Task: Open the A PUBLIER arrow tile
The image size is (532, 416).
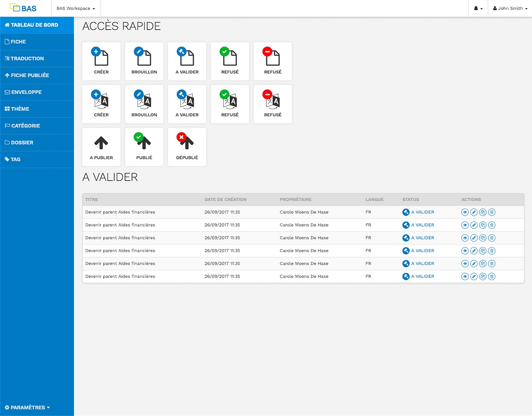Action: (x=101, y=147)
